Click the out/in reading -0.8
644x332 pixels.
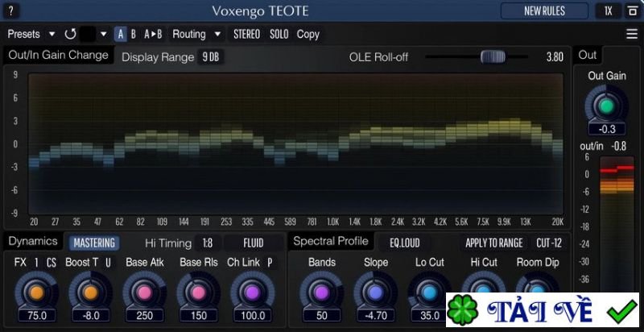click(618, 147)
